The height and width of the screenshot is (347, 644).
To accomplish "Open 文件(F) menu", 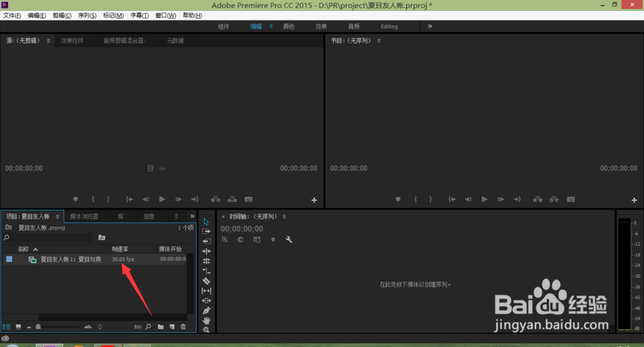I will 12,15.
